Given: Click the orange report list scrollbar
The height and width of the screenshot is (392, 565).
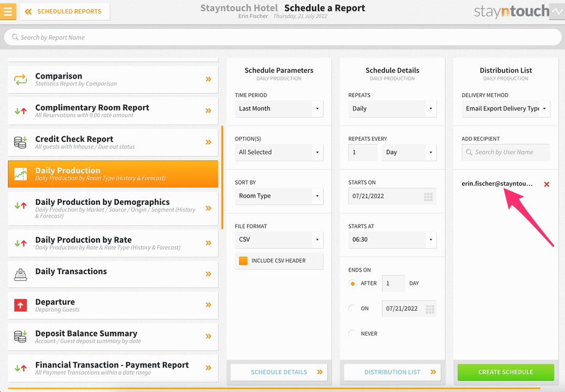Looking at the screenshot, I should (222, 177).
